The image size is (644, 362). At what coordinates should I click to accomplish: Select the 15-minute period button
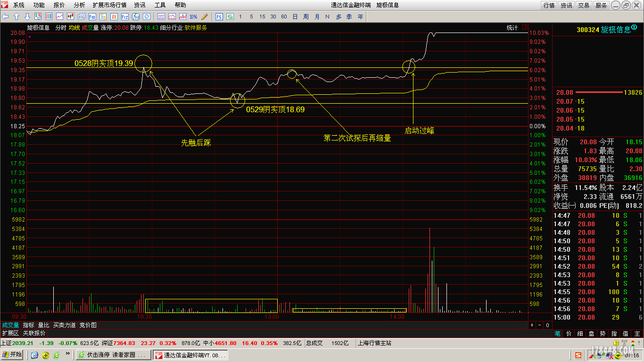(262, 16)
